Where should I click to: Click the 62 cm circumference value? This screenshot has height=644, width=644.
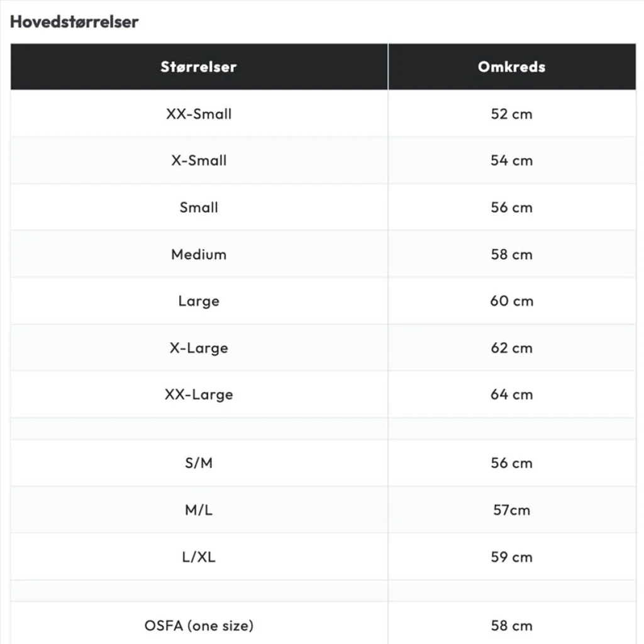(x=512, y=348)
